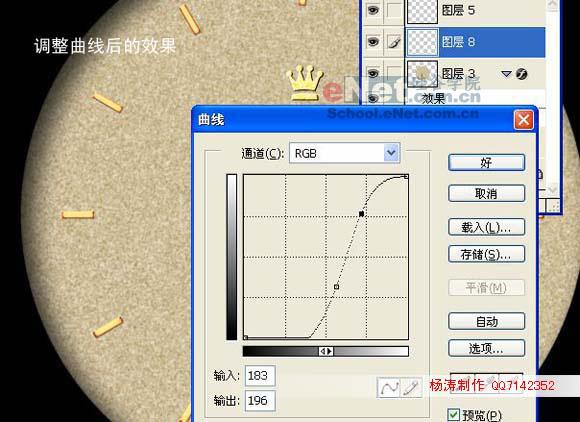Collapse the effects triangle on 图层 3

pyautogui.click(x=506, y=74)
